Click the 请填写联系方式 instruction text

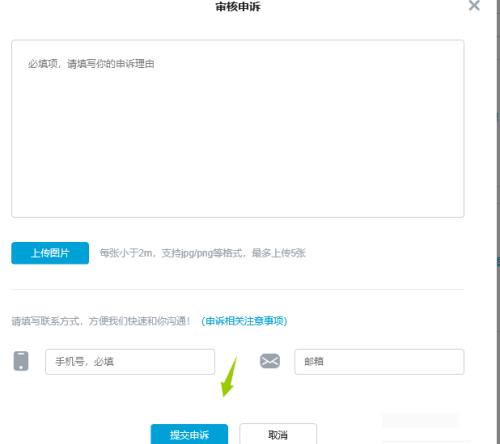coord(101,321)
